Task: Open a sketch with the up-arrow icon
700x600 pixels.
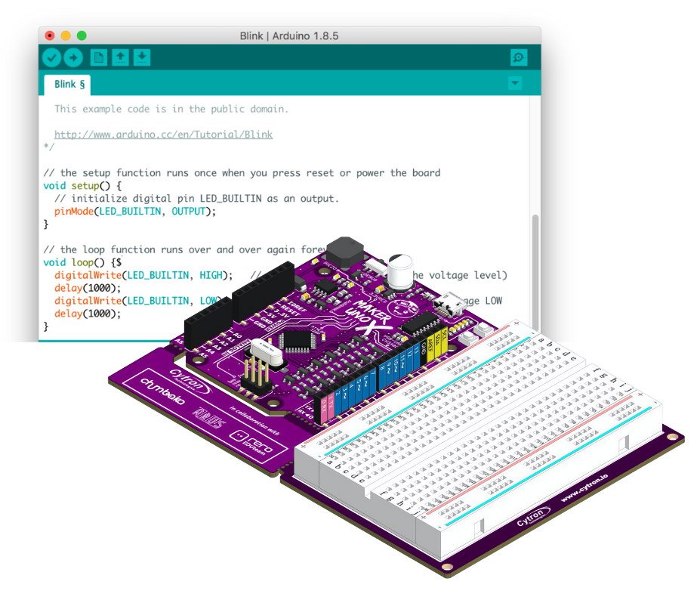Action: (x=120, y=57)
